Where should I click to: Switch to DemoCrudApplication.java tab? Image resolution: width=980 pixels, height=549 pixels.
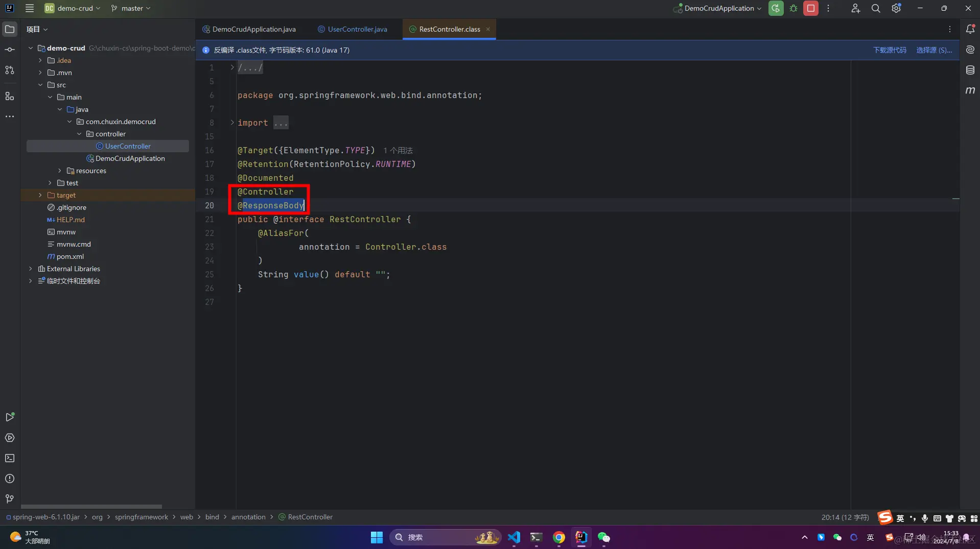(x=249, y=29)
